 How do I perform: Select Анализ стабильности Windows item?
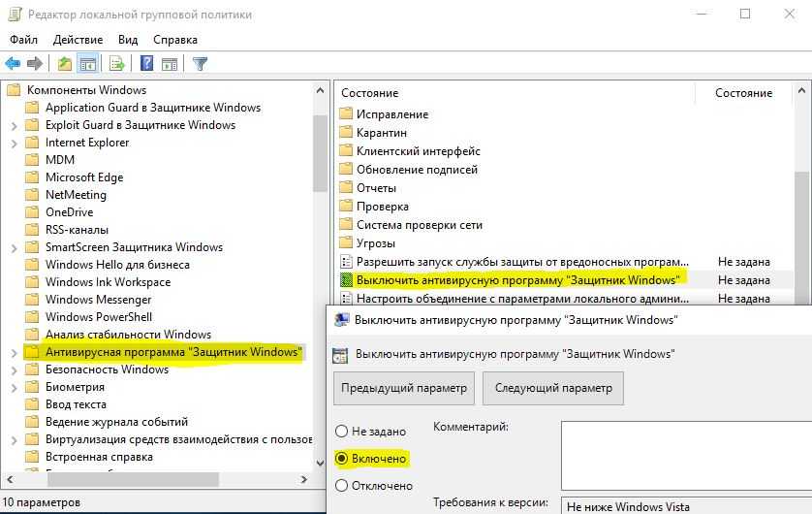[128, 335]
